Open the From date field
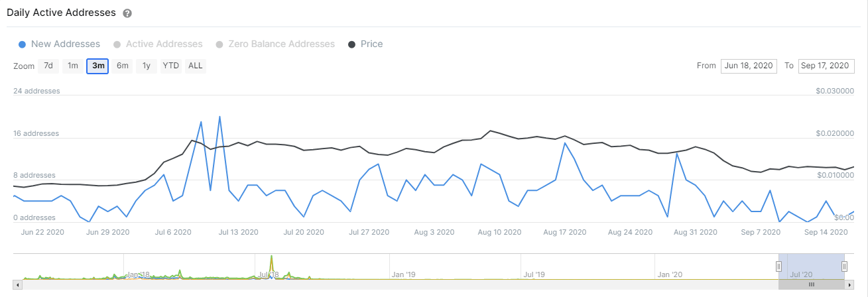 749,66
